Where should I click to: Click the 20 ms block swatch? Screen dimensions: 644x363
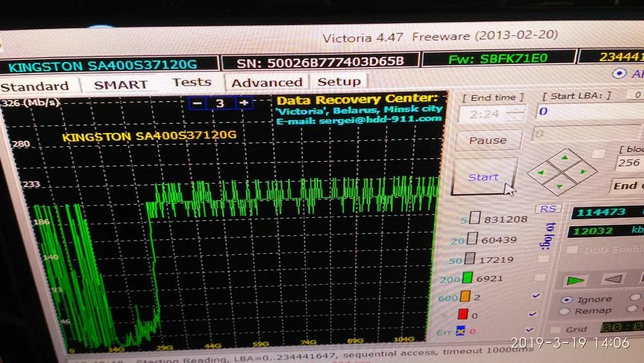pos(472,239)
